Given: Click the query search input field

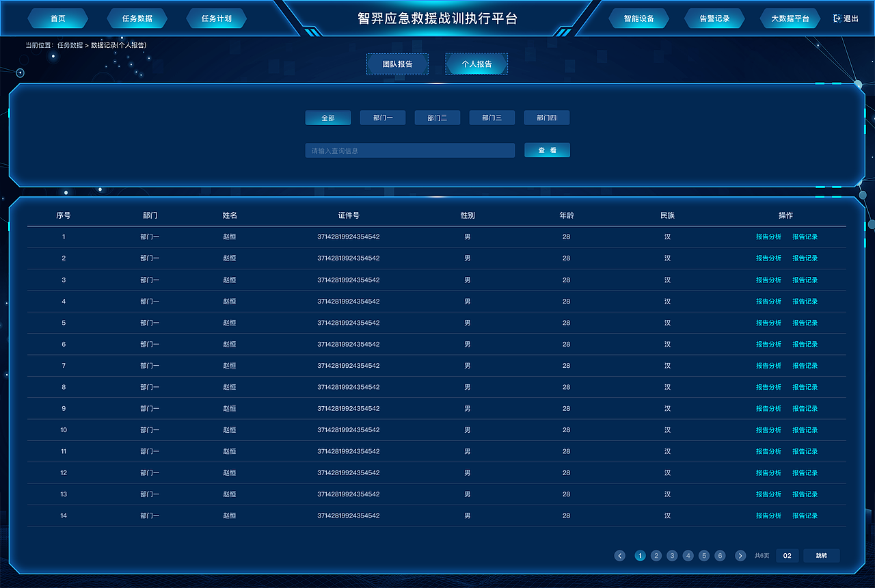Looking at the screenshot, I should pos(410,150).
